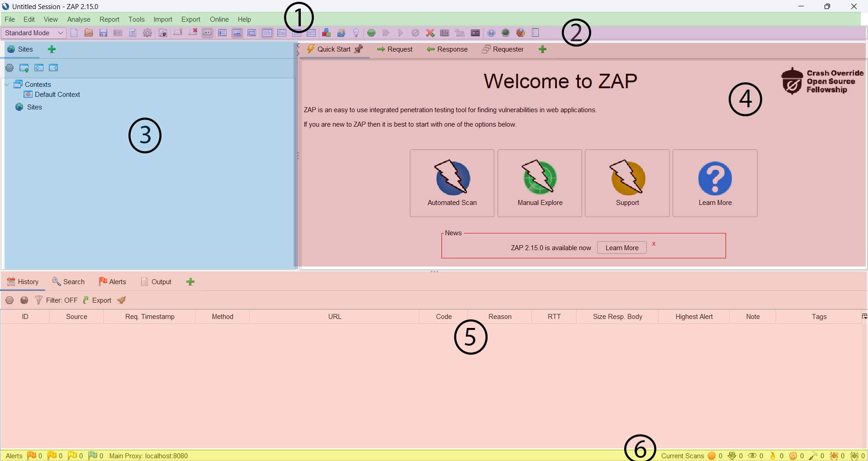
Task: Open the Analyse menu
Action: coord(79,19)
